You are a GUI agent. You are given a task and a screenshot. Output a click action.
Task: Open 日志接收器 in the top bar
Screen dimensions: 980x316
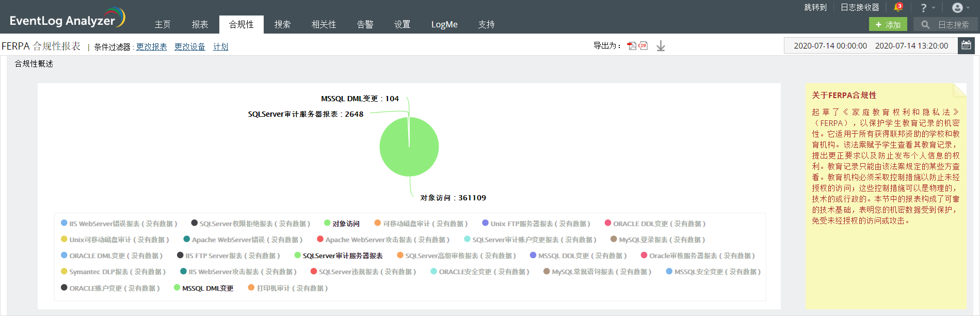860,7
